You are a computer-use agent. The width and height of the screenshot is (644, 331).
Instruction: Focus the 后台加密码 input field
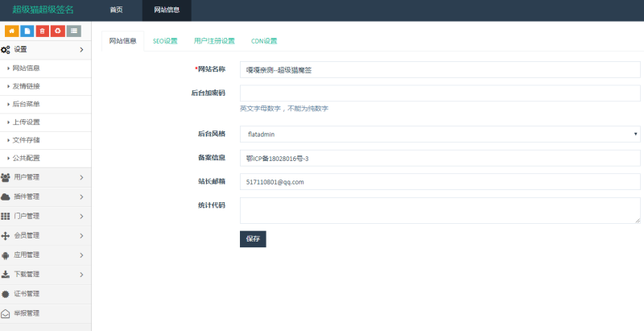(440, 93)
